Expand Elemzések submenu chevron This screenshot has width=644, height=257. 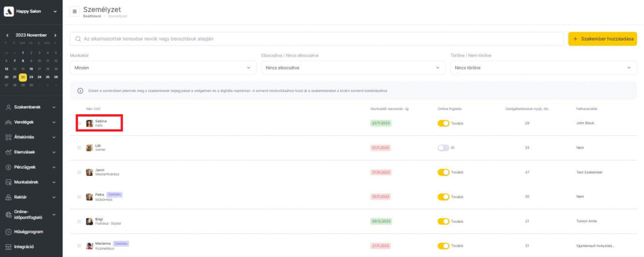pyautogui.click(x=54, y=152)
